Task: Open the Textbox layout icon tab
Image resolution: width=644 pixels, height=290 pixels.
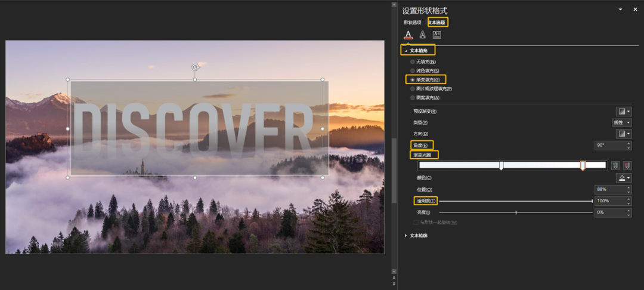Action: (436, 35)
